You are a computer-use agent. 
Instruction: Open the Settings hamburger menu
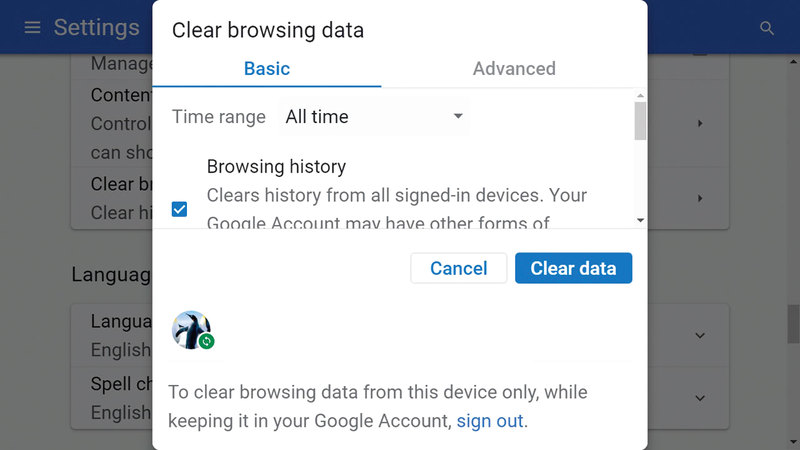pyautogui.click(x=32, y=27)
